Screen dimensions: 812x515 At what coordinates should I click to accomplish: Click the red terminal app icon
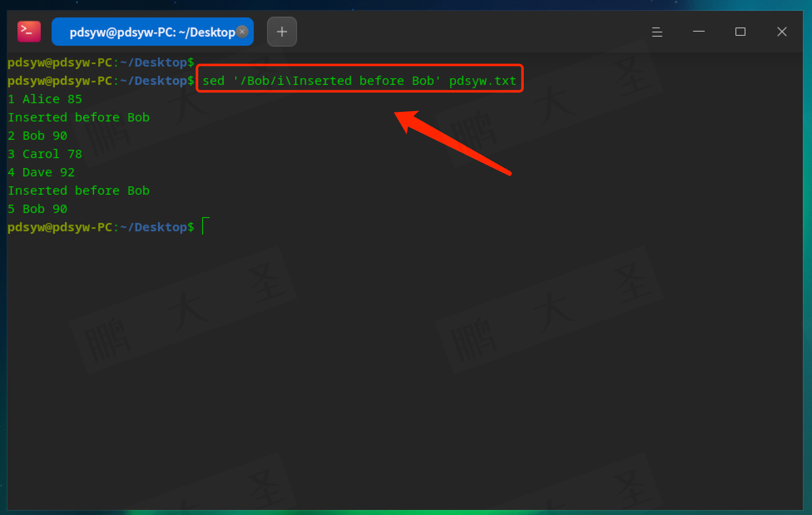pyautogui.click(x=29, y=32)
